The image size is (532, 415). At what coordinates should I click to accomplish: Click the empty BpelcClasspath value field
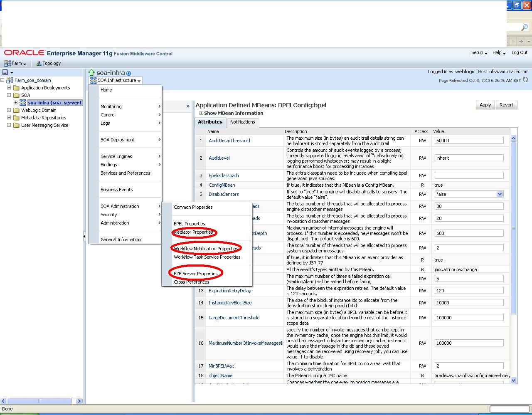(469, 175)
